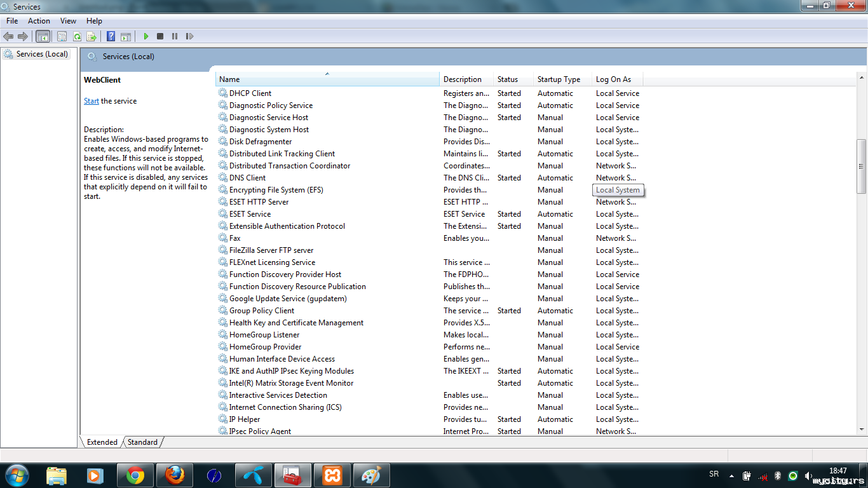The width and height of the screenshot is (868, 488).
Task: Refresh the services list via toolbar icon
Action: point(77,36)
